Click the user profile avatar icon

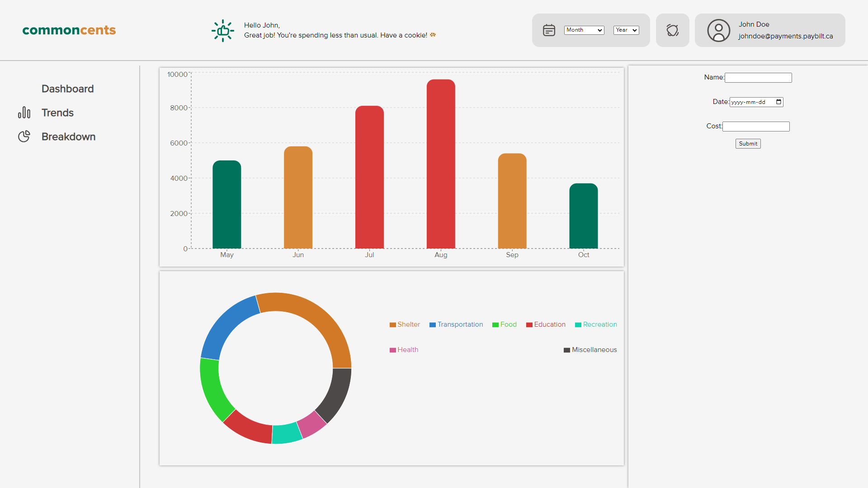718,30
